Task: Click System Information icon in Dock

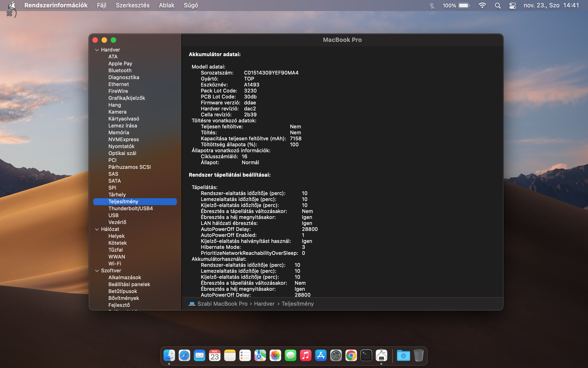Action: click(x=382, y=356)
